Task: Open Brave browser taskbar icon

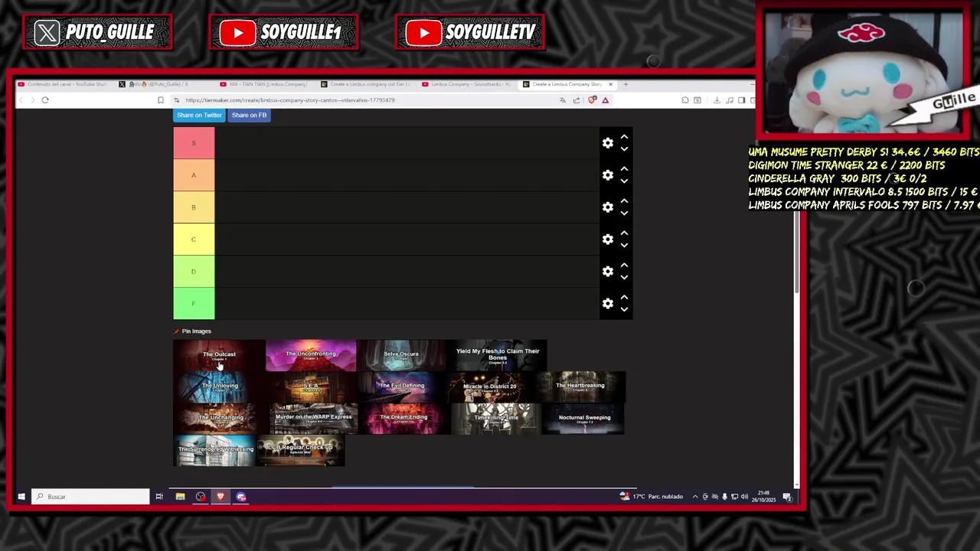Action: 220,497
